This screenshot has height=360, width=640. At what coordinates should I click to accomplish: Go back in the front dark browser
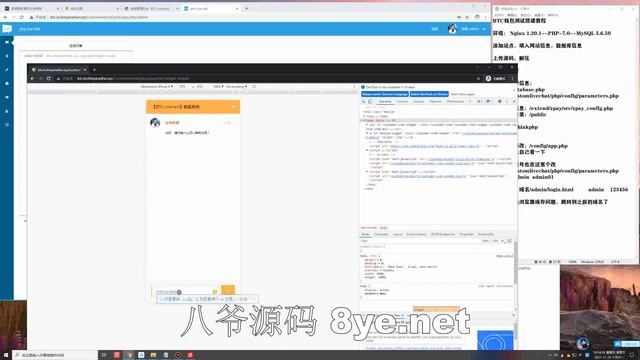pos(32,78)
